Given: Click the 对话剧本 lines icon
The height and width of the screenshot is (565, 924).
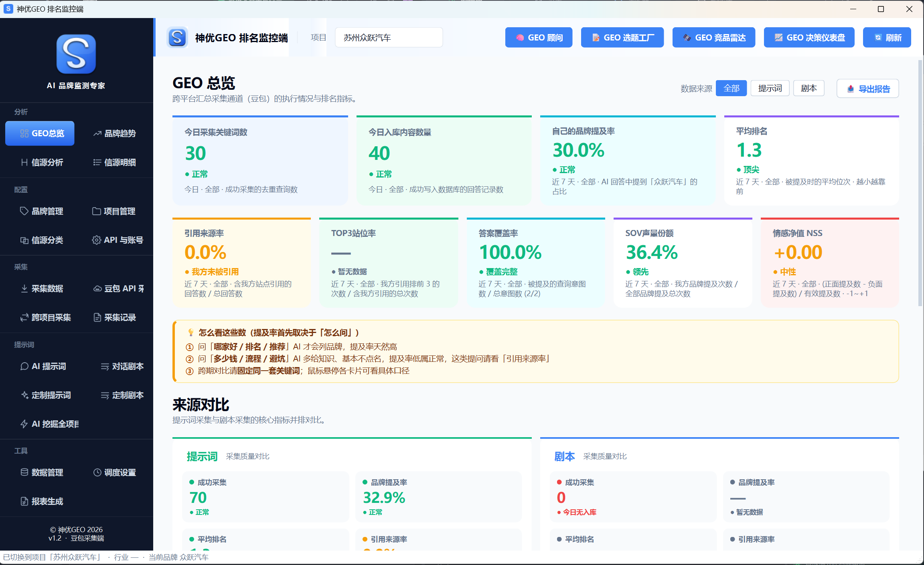Looking at the screenshot, I should click(x=105, y=366).
